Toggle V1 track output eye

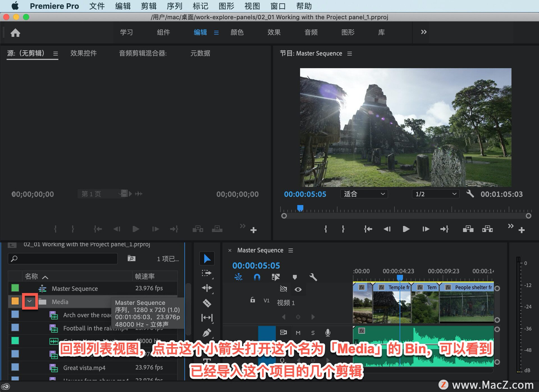(x=298, y=289)
